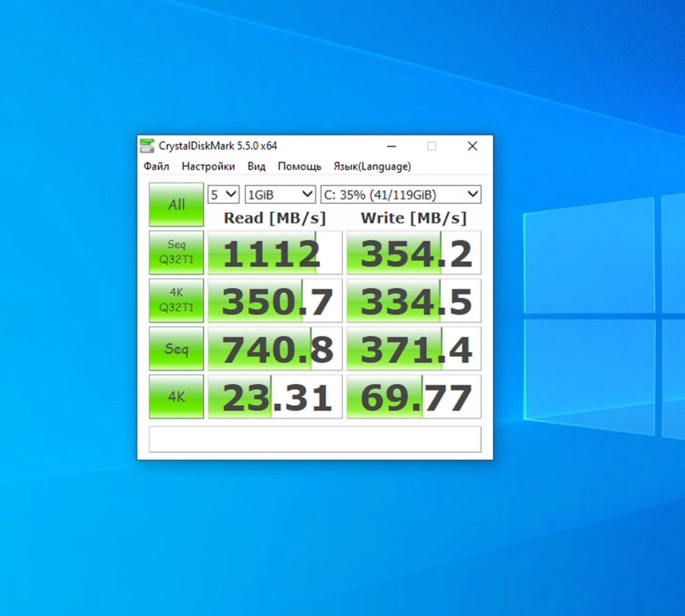This screenshot has width=685, height=616.
Task: Click the 4K Q32T1 write result 334.5
Action: click(414, 301)
